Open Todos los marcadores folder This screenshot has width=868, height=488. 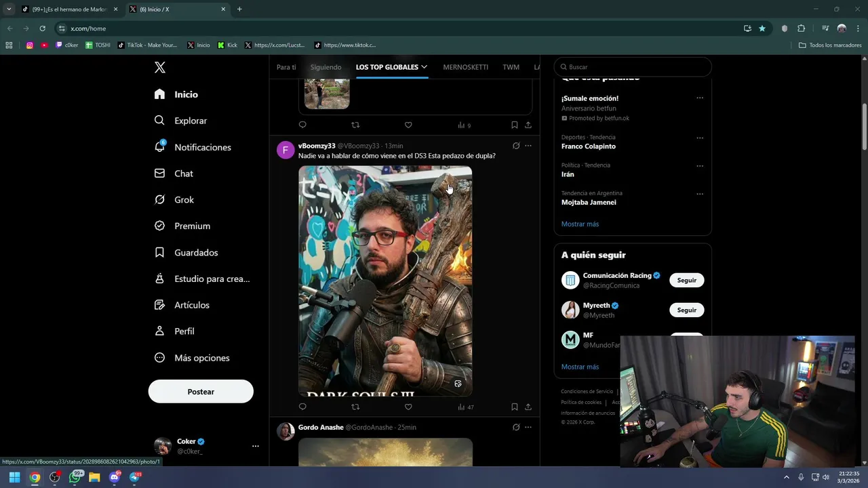tap(830, 45)
